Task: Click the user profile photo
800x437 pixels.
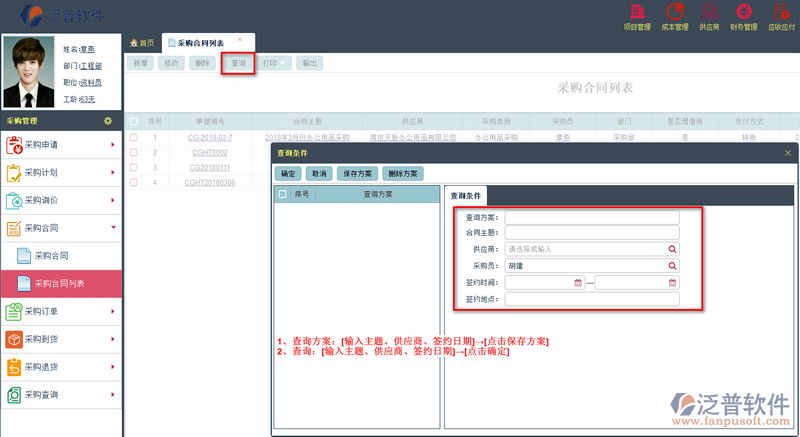Action: [x=29, y=71]
